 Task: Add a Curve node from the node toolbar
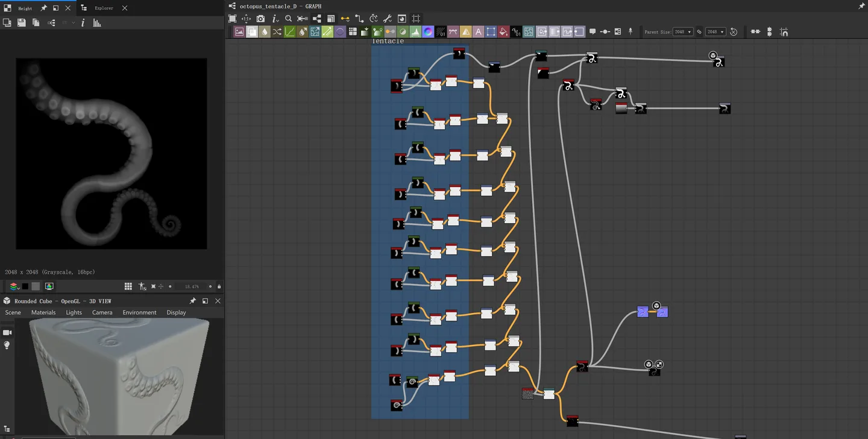(290, 32)
